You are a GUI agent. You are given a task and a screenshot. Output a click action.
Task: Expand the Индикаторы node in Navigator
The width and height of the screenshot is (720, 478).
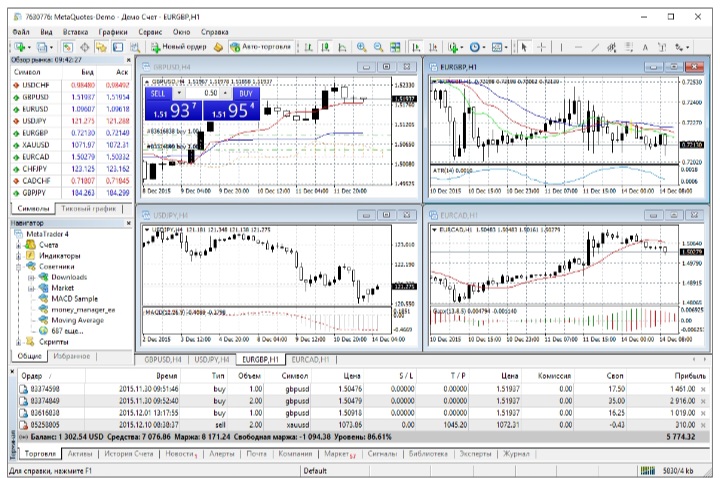pyautogui.click(x=18, y=256)
